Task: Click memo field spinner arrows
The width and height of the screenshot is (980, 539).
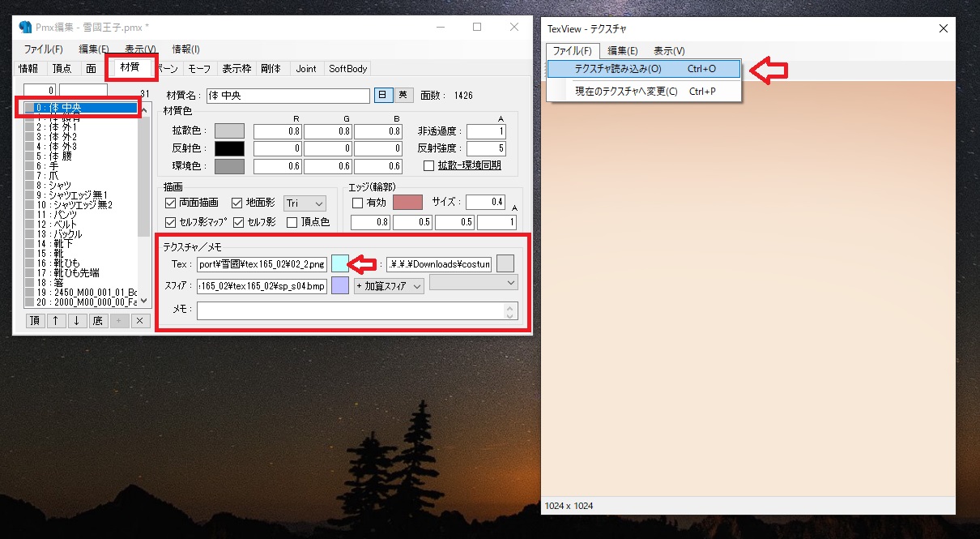Action: pyautogui.click(x=510, y=310)
